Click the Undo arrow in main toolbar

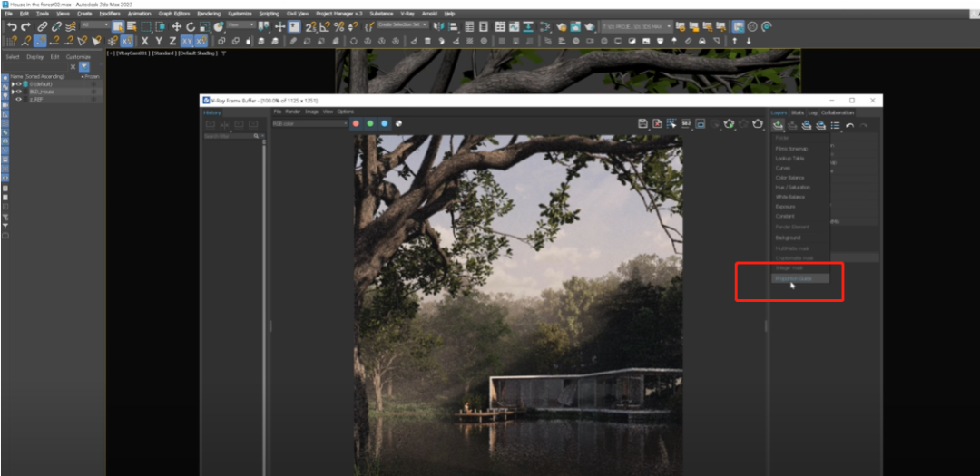click(12, 26)
